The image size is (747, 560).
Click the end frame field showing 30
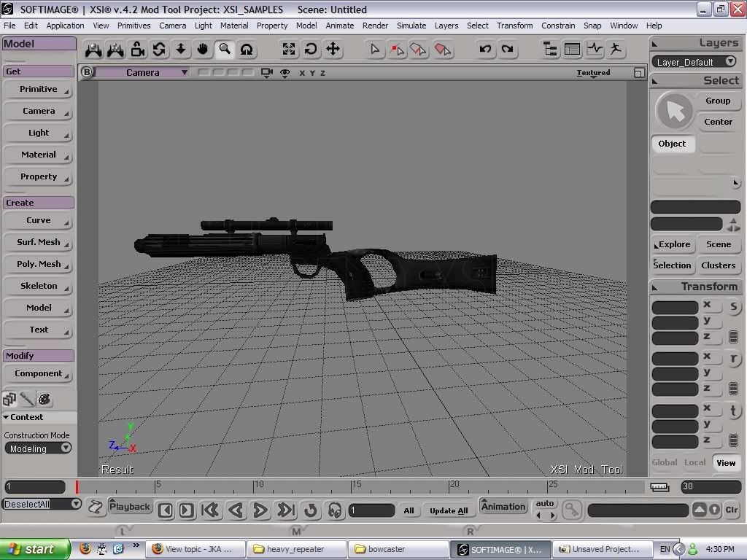711,486
